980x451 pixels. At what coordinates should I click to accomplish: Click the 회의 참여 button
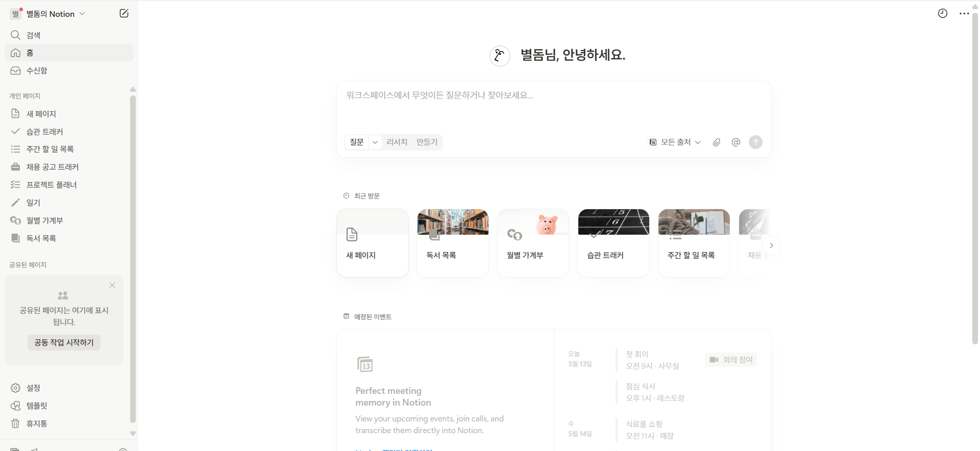coord(731,360)
